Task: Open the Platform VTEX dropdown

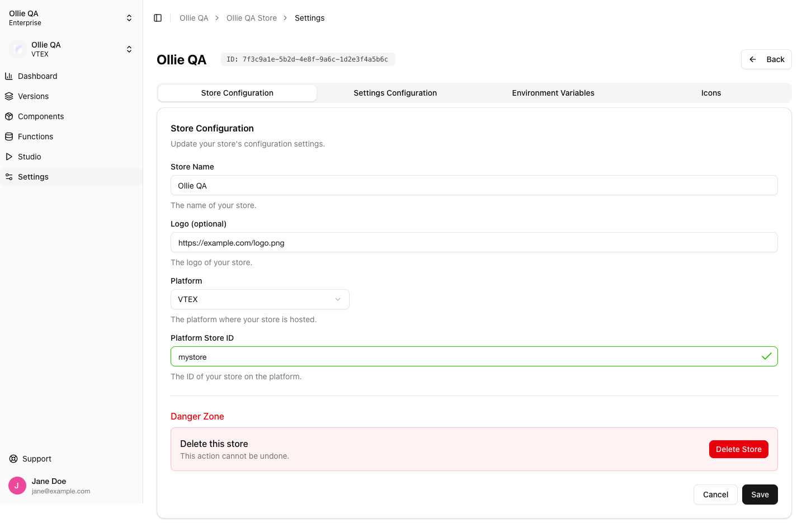Action: click(x=260, y=299)
